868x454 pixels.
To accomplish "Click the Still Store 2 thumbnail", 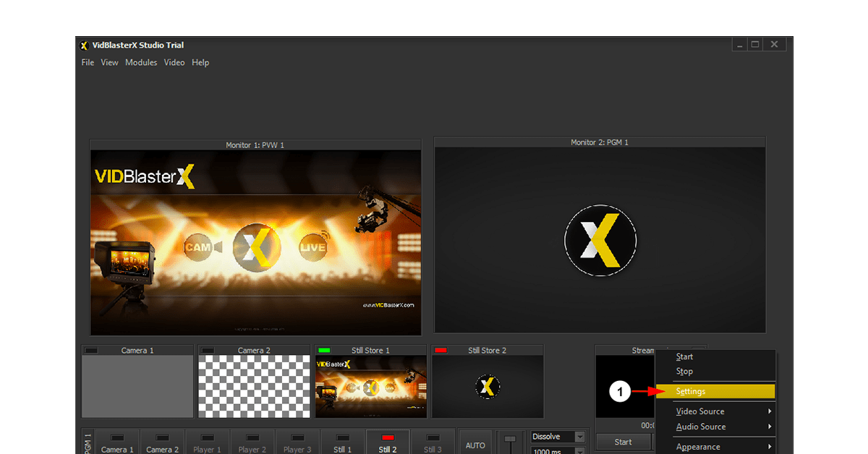I will click(488, 387).
